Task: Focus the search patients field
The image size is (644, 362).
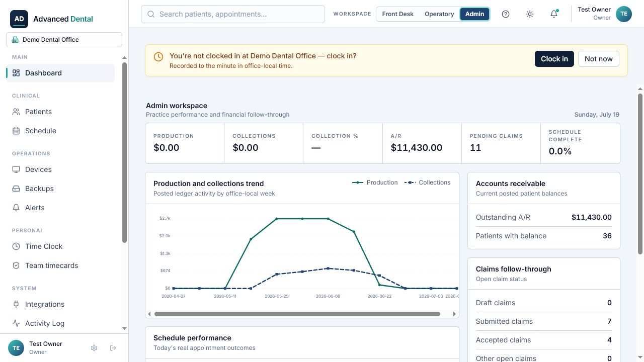Action: coord(233,14)
